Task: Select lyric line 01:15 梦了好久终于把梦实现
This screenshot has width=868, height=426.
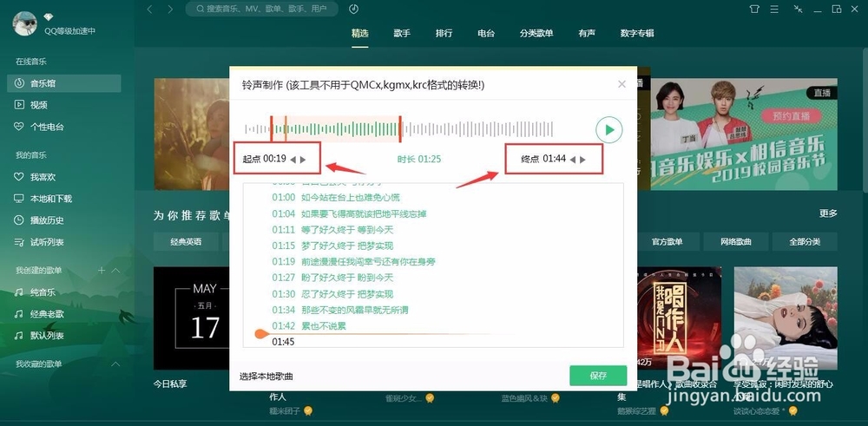Action: (x=332, y=246)
